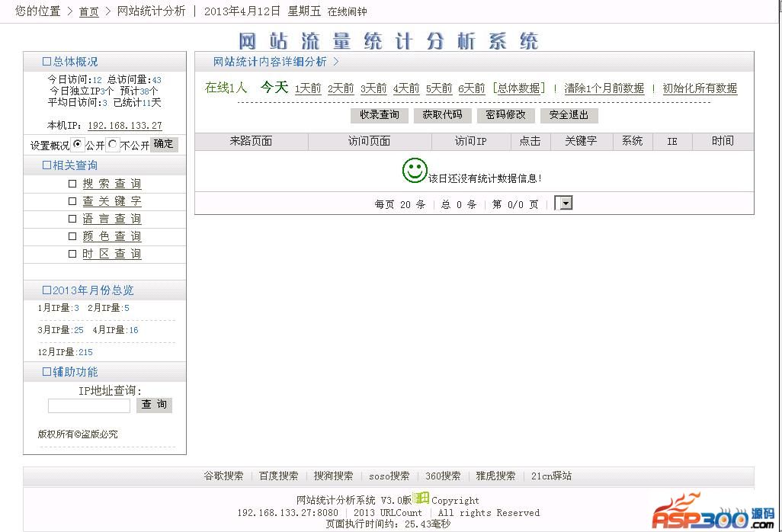Click the local IP 192.168.133.27 link
The image size is (782, 532).
tap(125, 126)
